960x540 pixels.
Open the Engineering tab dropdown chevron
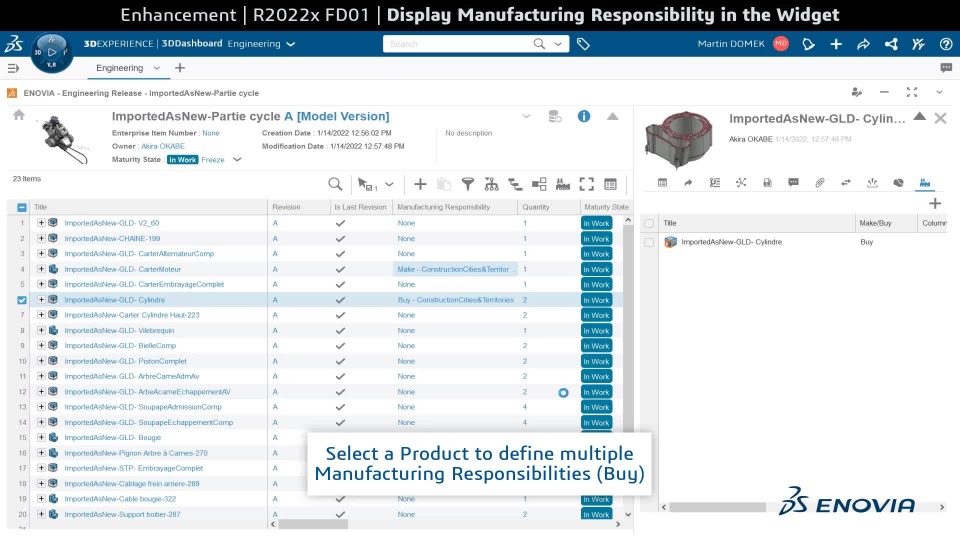157,68
